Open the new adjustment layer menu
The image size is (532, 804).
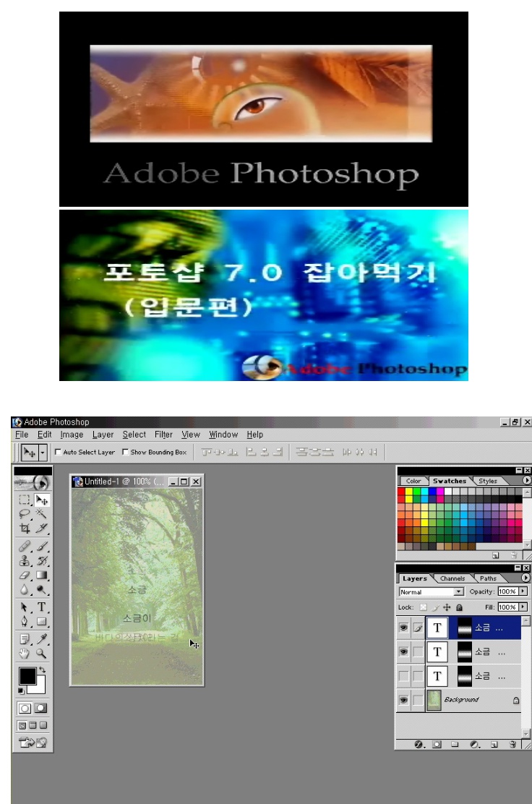click(x=475, y=745)
